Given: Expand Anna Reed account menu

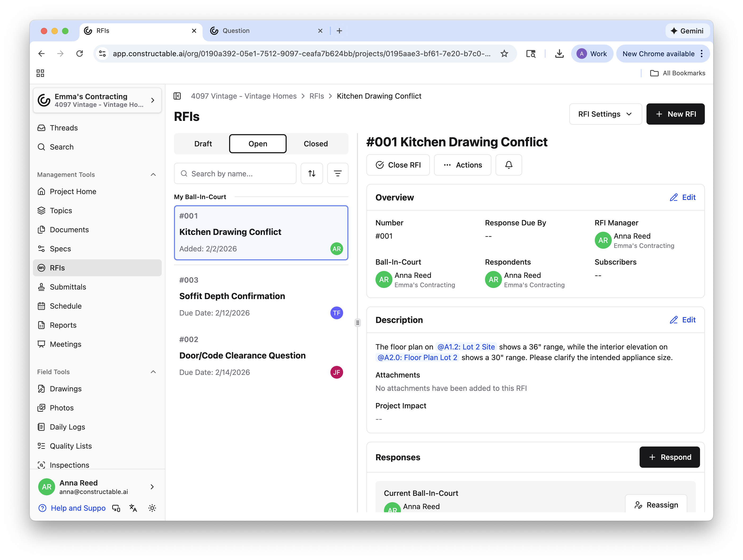Looking at the screenshot, I should (97, 487).
